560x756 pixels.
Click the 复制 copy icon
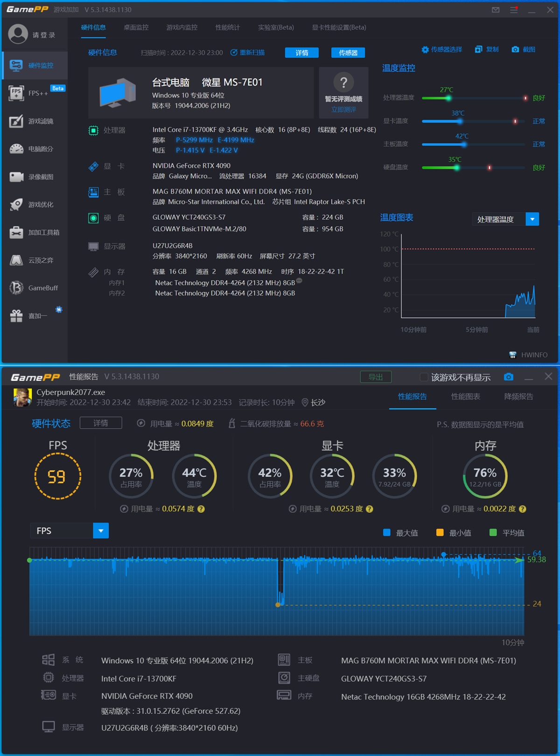pos(478,49)
